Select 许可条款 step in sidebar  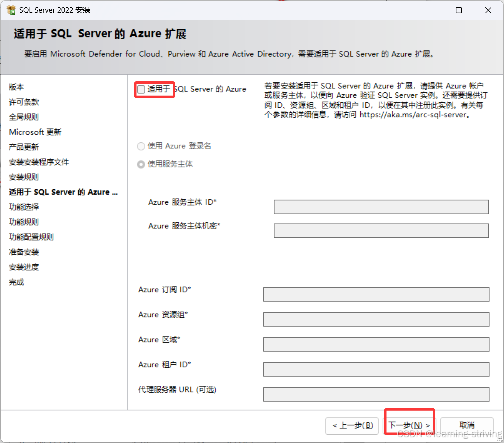24,102
